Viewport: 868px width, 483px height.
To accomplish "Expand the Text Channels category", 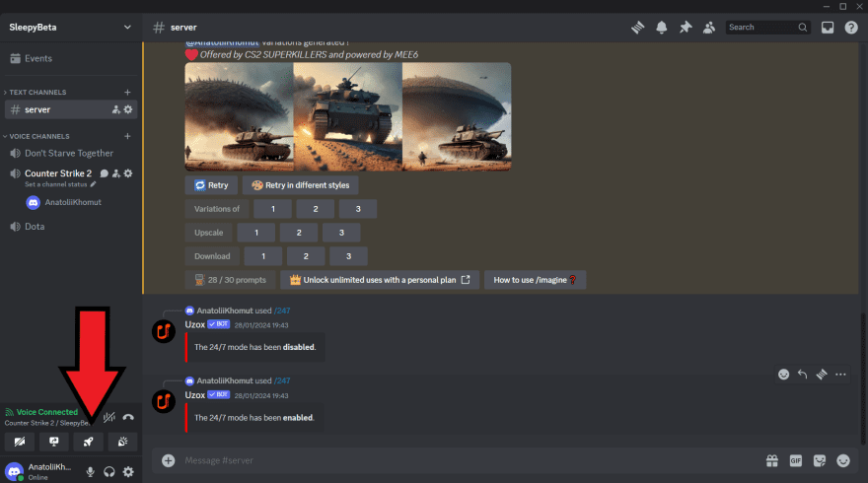I will click(37, 92).
